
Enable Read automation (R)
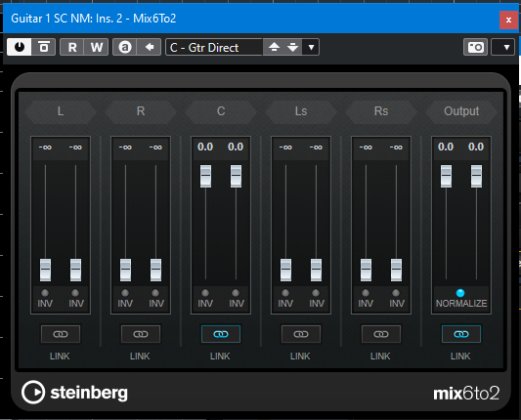(72, 47)
